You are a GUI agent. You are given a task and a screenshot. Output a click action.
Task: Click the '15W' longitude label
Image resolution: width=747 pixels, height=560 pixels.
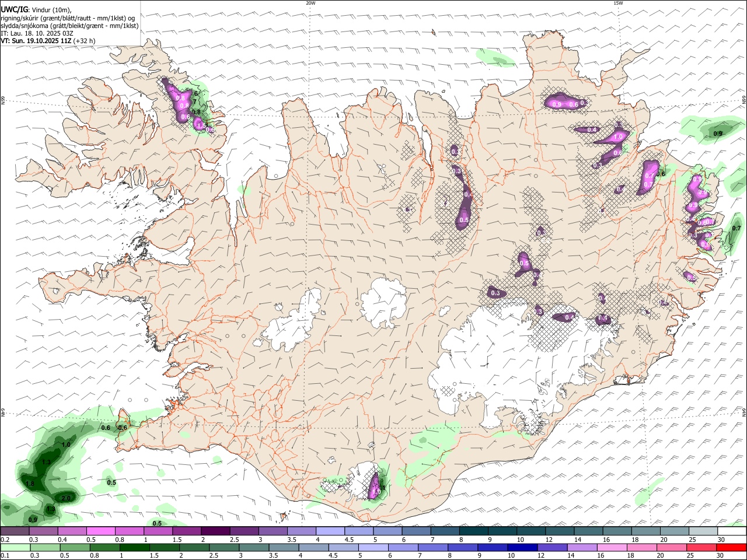click(618, 3)
